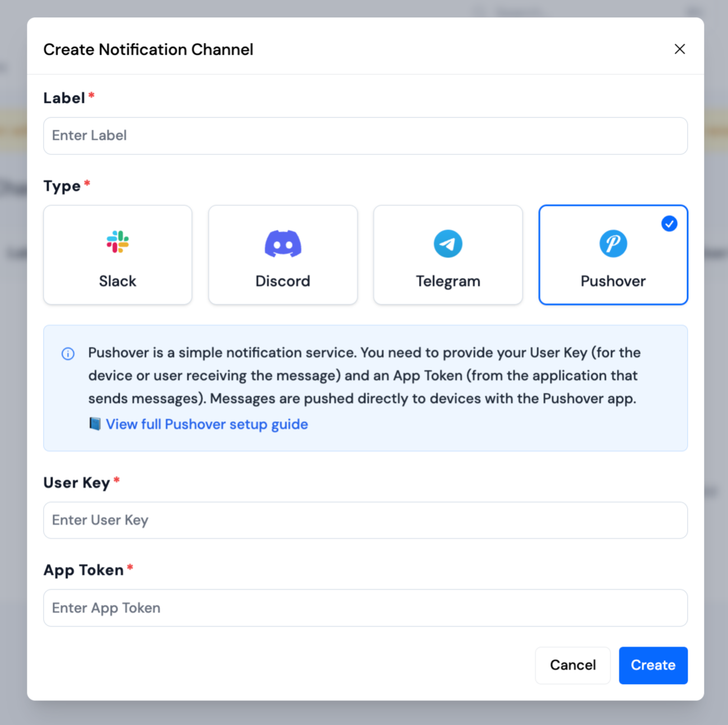Viewport: 728px width, 725px height.
Task: Click the App Token field label
Action: tap(83, 570)
